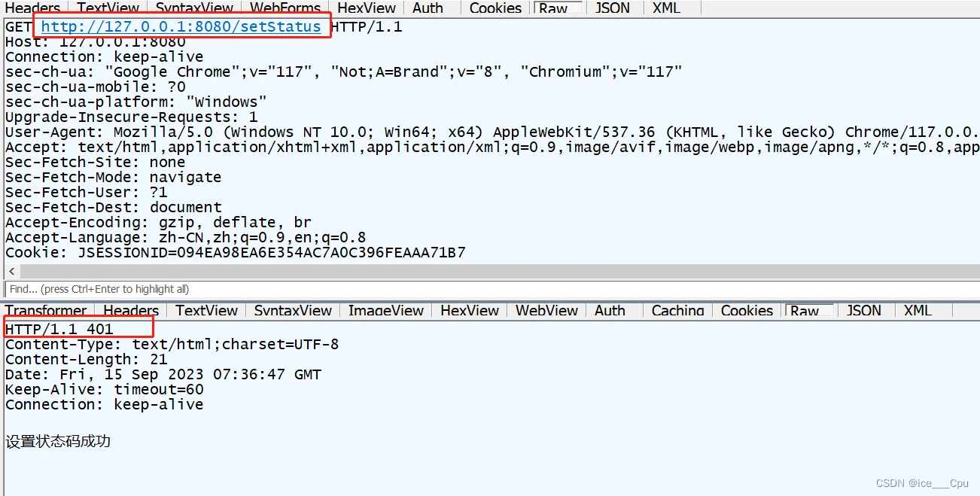Open the request Cookies tab
The image size is (980, 496).
point(495,8)
